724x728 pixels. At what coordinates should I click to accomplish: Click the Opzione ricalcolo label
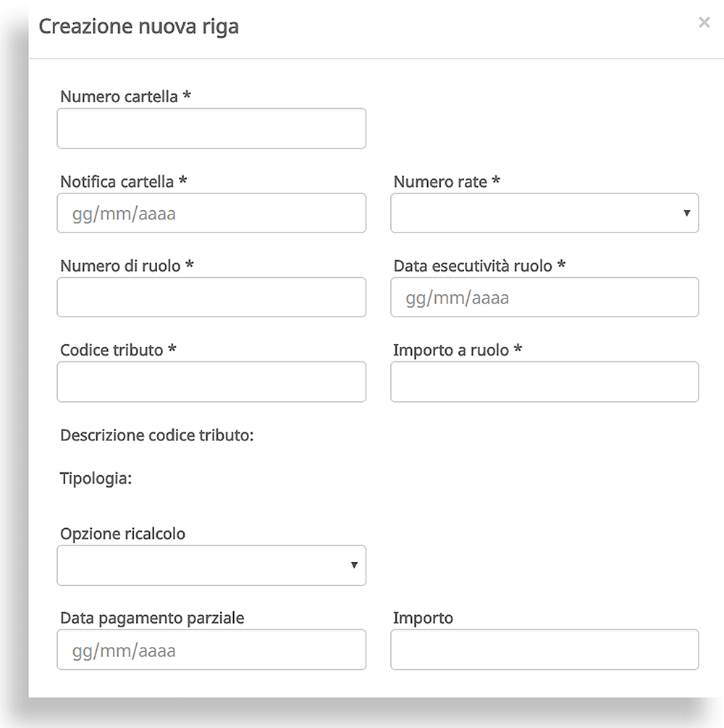[122, 534]
